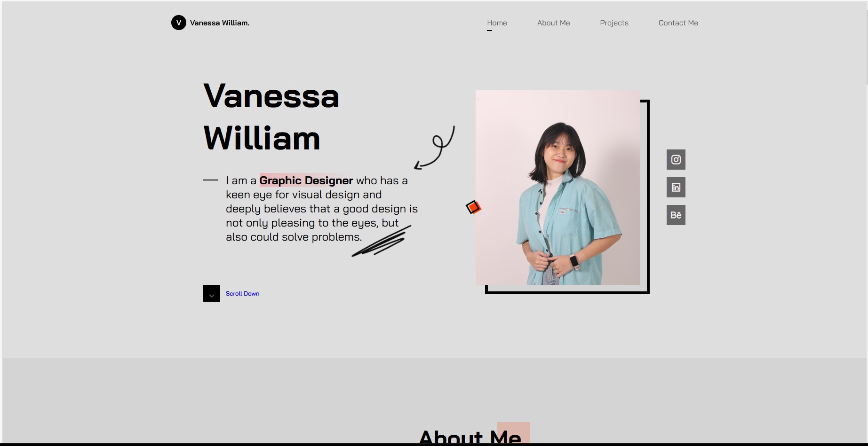Open the Projects nav item
The width and height of the screenshot is (868, 446).
click(x=614, y=23)
